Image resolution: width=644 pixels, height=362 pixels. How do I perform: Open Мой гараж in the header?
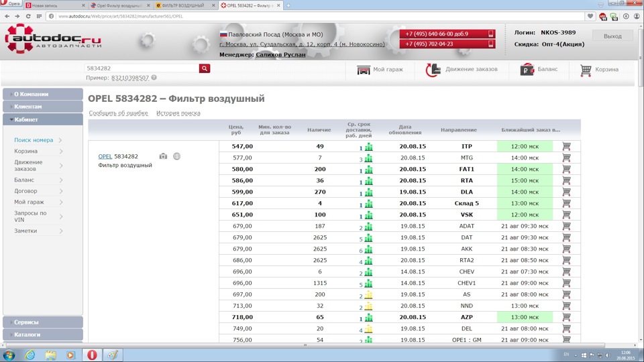[x=380, y=70]
